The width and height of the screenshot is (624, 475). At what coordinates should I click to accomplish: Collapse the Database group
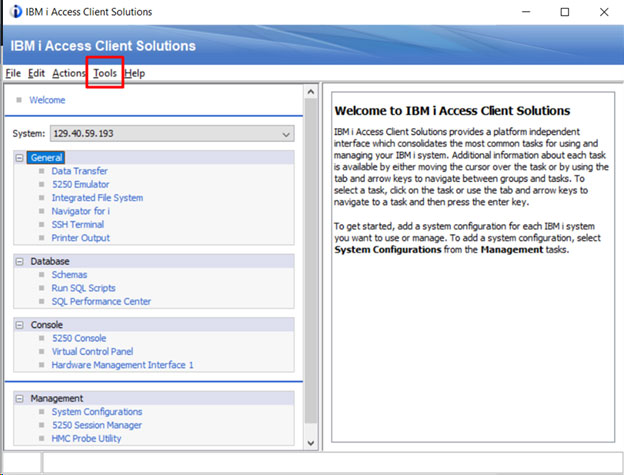(x=19, y=261)
